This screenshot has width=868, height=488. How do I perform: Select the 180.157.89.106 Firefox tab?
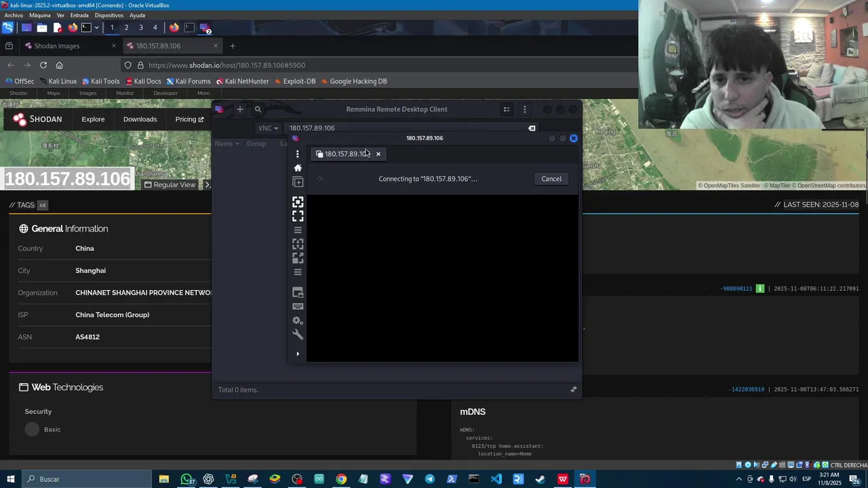tap(172, 46)
